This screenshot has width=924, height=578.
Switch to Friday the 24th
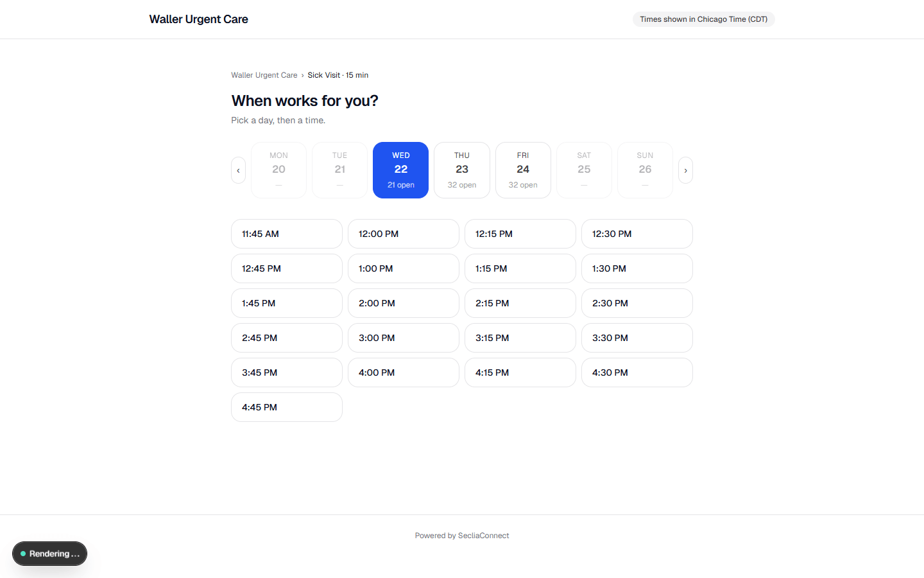coord(523,170)
